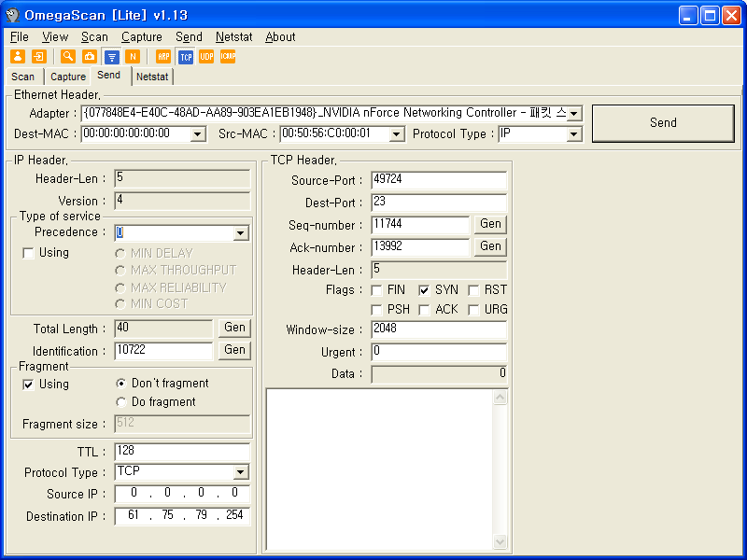
Task: Click in the Window-size input field
Action: click(x=438, y=329)
